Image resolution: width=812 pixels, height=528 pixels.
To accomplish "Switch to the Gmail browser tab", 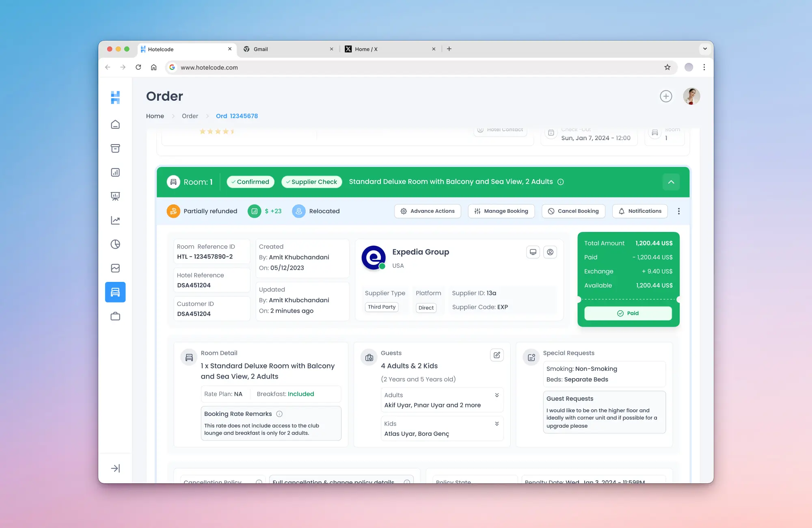I will pyautogui.click(x=261, y=49).
